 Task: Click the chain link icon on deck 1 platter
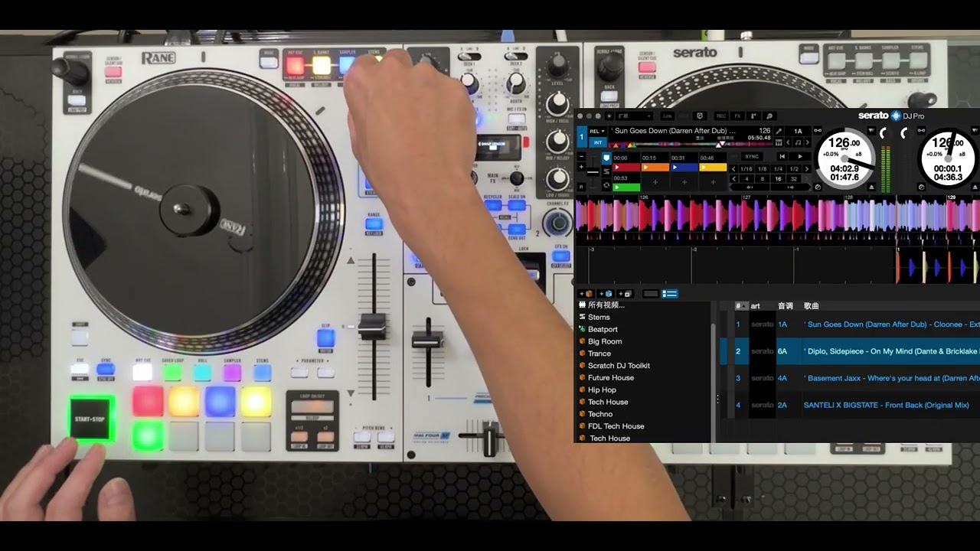pyautogui.click(x=818, y=130)
